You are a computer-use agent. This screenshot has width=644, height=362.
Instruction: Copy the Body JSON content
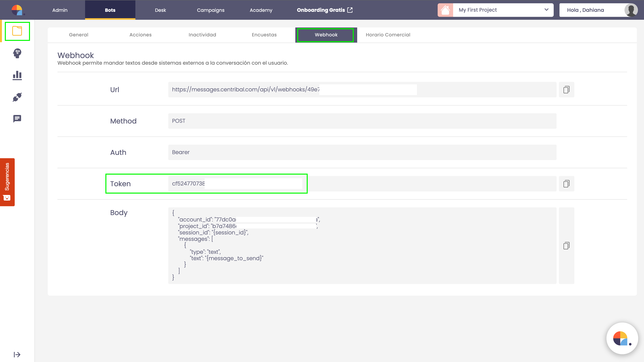pos(566,245)
